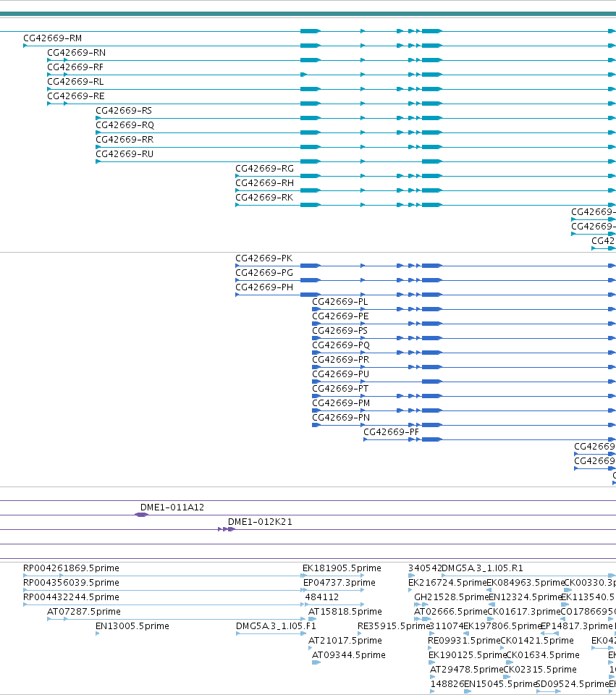The image size is (616, 695).
Task: Choose the CG42669-PS protein label
Action: tap(340, 331)
